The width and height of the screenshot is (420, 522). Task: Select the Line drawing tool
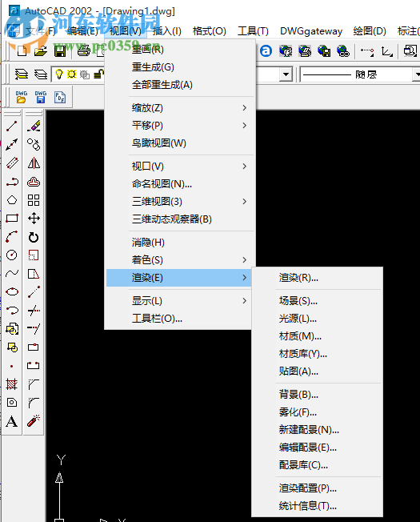click(x=12, y=126)
